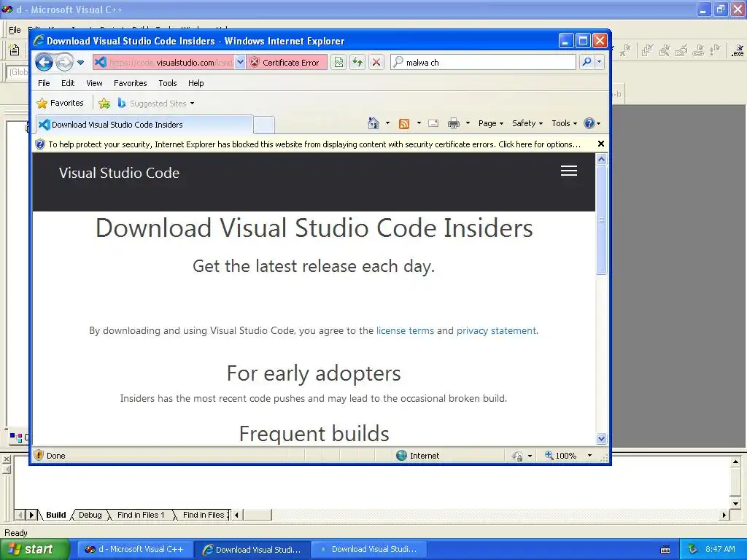Screen dimensions: 747x560
Task: Open the Favorites center star button
Action: pos(60,103)
